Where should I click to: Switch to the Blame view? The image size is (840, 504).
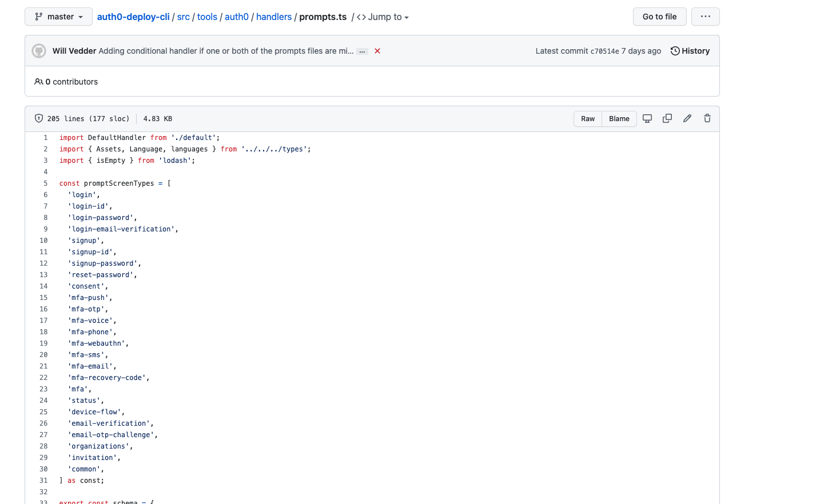tap(619, 118)
